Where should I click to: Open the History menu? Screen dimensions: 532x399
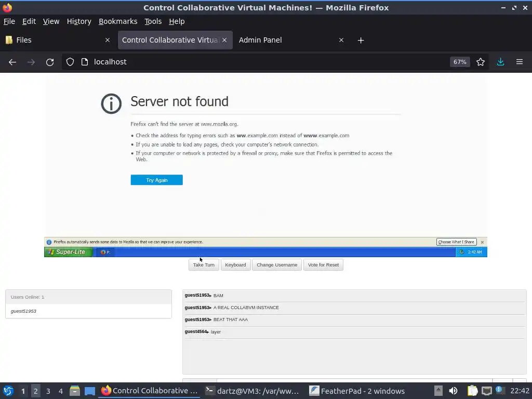(x=79, y=21)
